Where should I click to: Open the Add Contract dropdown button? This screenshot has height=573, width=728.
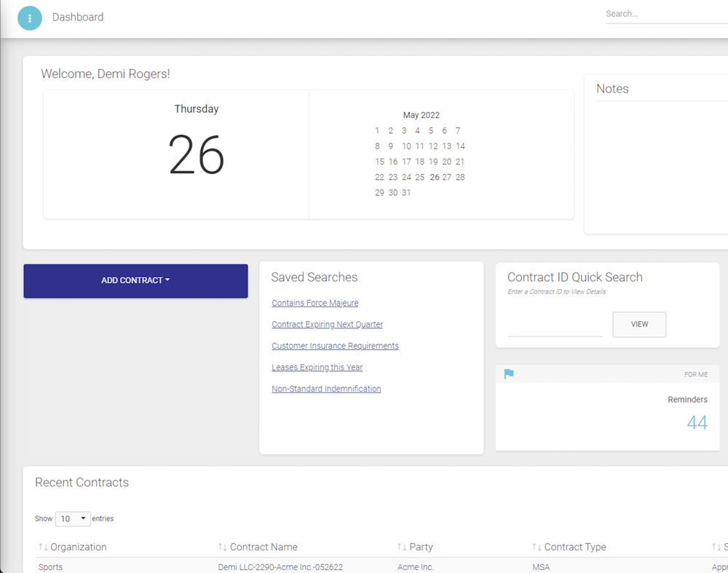click(x=135, y=281)
